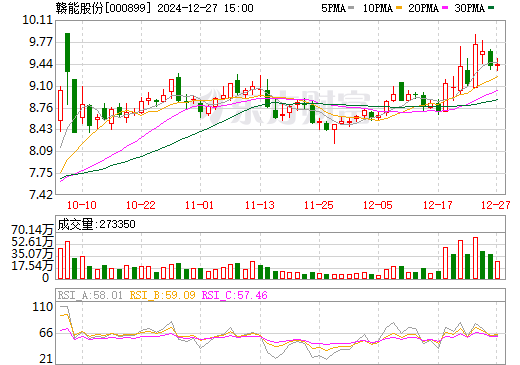Click the 成交量:273350 volume label
The width and height of the screenshot is (520, 365).
tap(96, 224)
